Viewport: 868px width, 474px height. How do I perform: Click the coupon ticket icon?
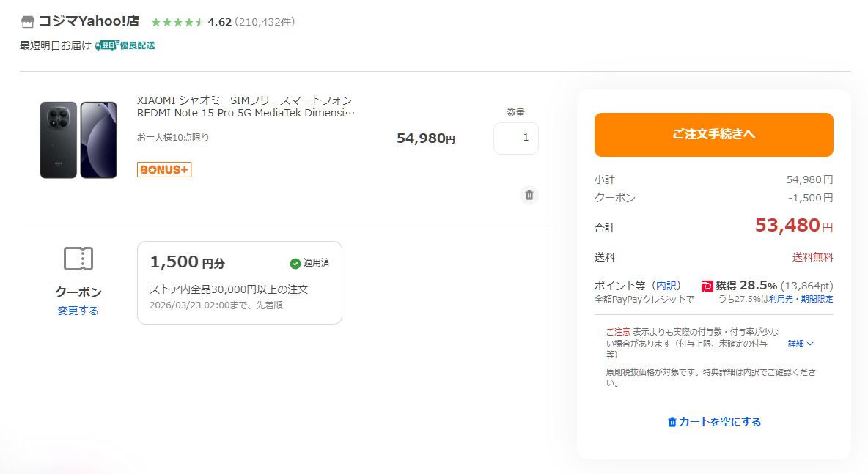[78, 259]
